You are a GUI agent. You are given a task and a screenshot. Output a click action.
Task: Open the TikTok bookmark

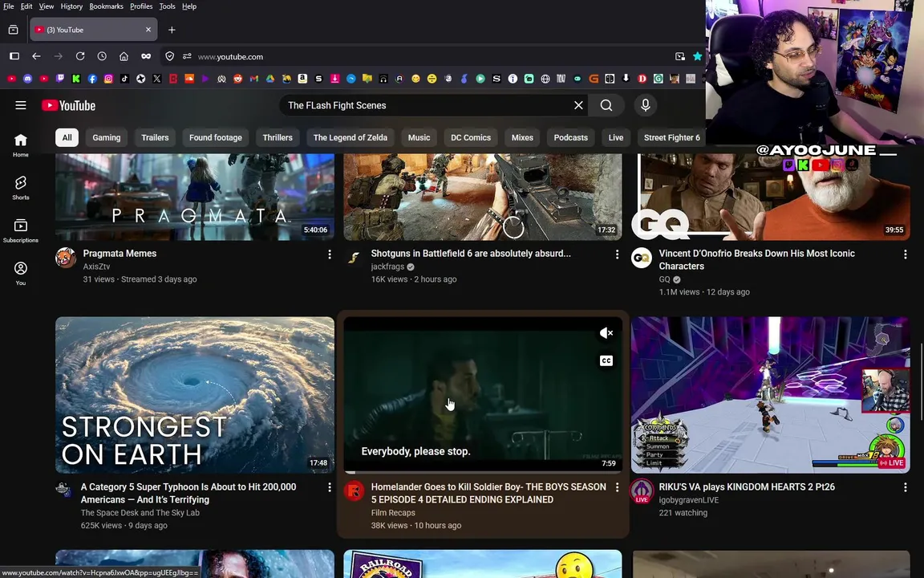point(124,79)
